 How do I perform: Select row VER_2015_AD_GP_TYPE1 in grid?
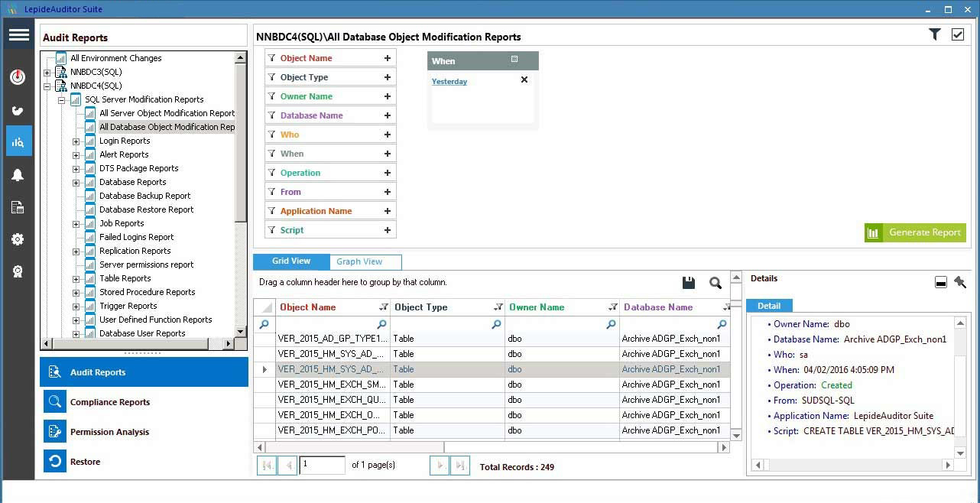coord(492,339)
